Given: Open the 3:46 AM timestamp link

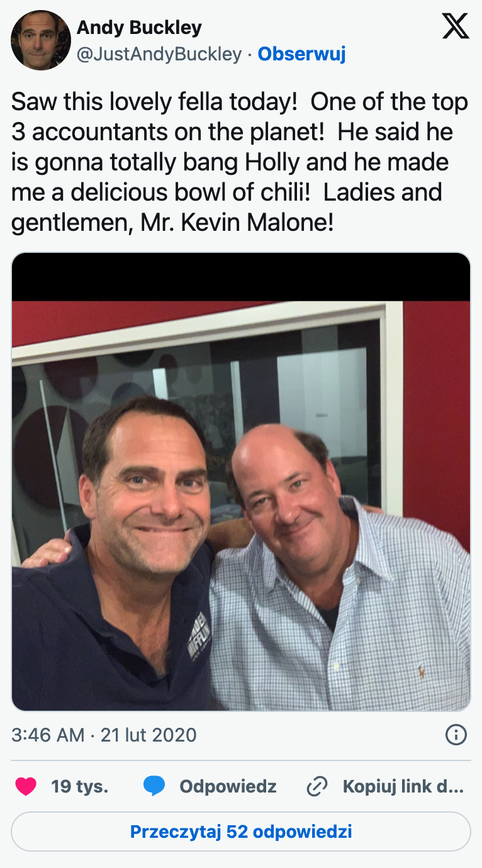Looking at the screenshot, I should pos(48,735).
